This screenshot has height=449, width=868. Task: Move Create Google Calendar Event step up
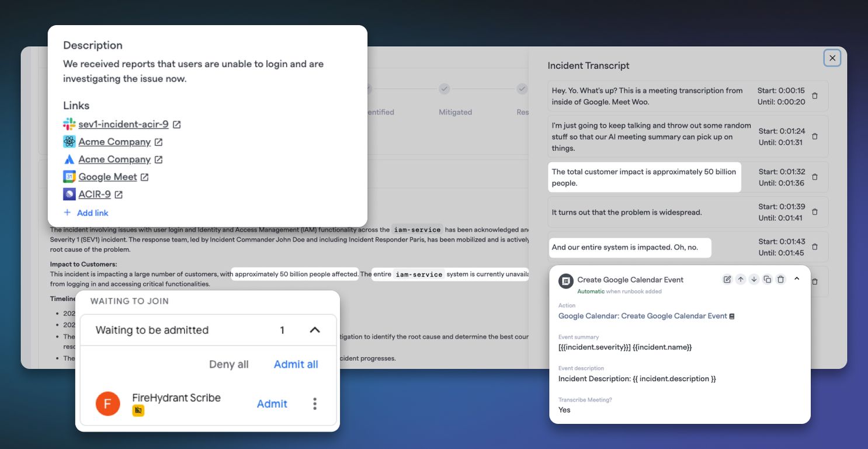pos(741,280)
